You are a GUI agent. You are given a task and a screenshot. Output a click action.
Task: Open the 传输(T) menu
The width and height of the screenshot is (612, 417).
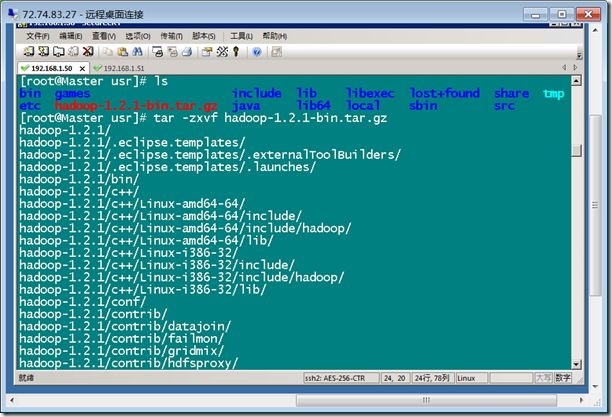[171, 36]
